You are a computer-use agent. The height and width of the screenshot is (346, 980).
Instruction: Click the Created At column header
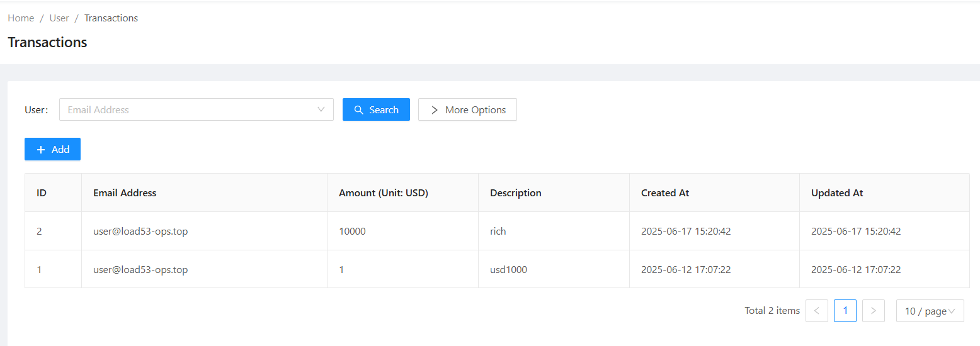click(x=664, y=193)
